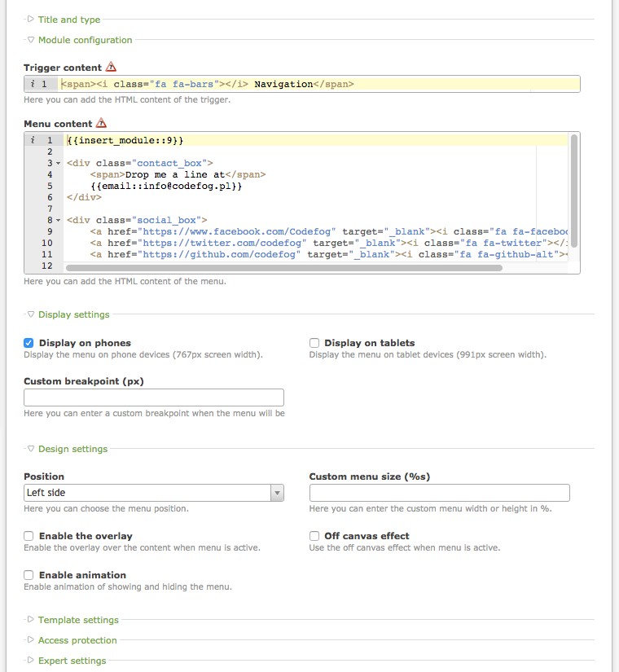This screenshot has width=619, height=672.
Task: Click the warning icon beside Menu content
Action: click(x=101, y=124)
